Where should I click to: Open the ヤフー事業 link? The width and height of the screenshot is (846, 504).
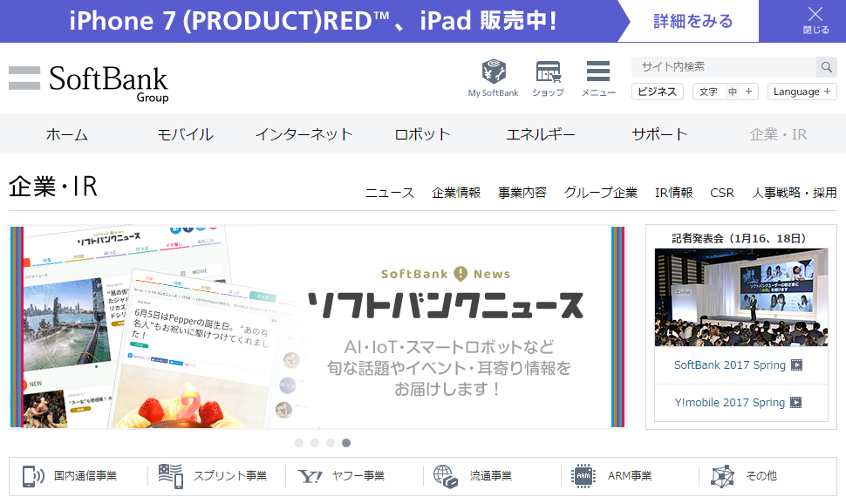point(358,476)
